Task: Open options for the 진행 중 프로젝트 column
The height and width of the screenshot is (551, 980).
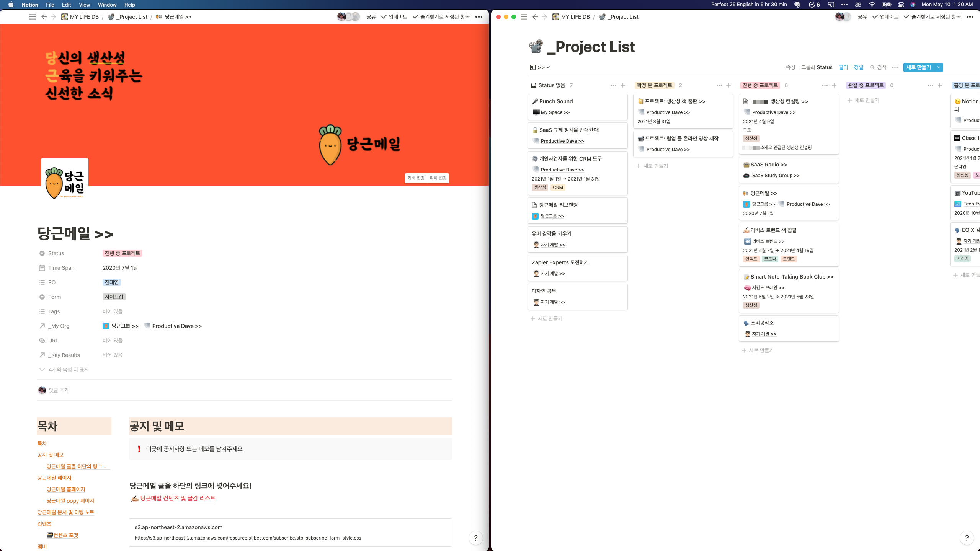Action: point(825,85)
